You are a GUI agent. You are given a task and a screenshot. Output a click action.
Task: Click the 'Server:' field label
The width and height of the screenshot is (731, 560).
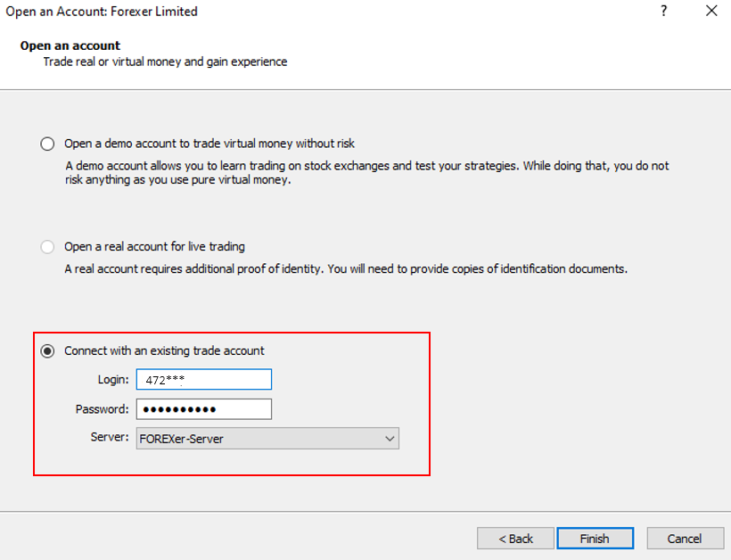[110, 438]
